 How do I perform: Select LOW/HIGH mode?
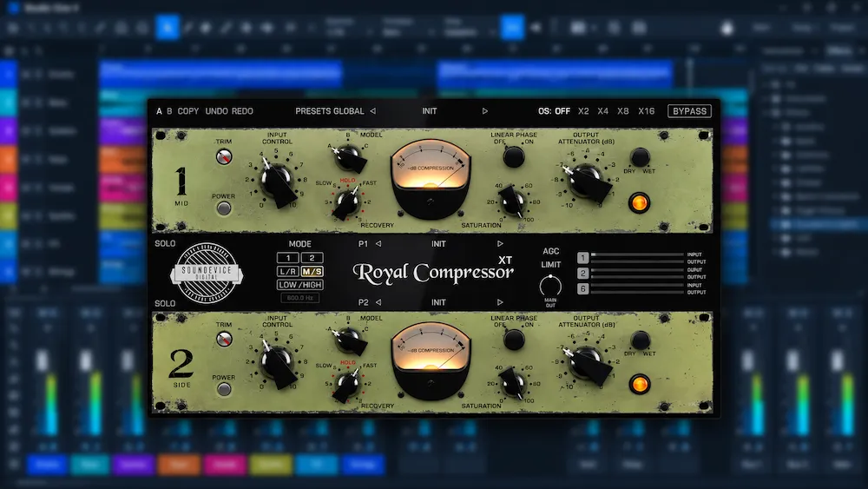coord(300,285)
